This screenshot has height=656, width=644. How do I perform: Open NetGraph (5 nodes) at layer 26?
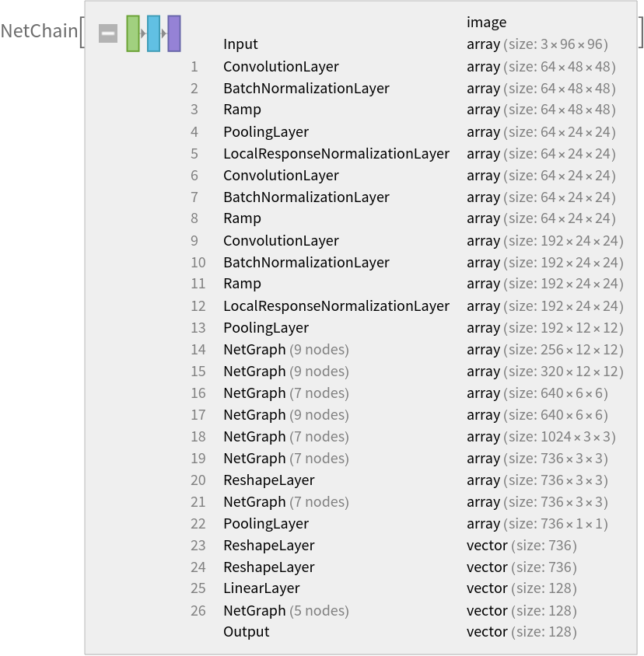click(285, 611)
